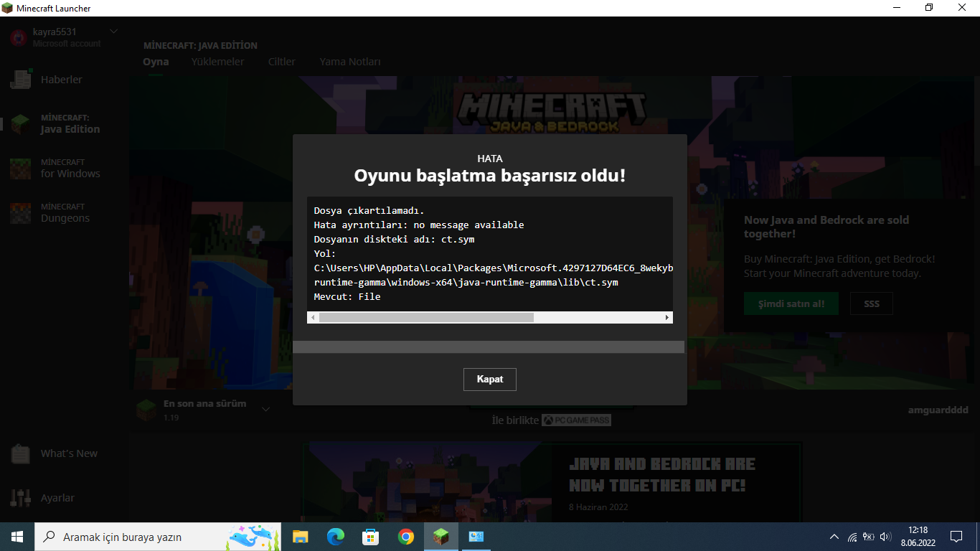Click the PC Game Pass logo
Viewport: 980px width, 551px height.
(x=576, y=420)
